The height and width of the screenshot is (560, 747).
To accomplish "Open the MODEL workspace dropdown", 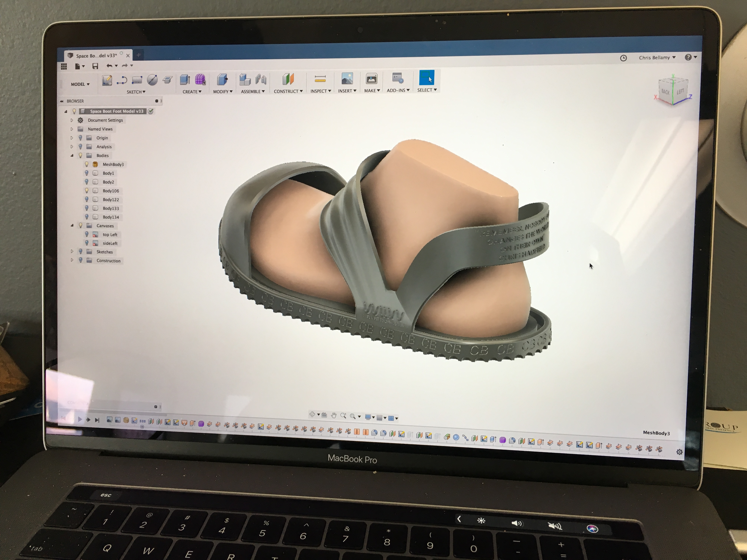I will pyautogui.click(x=80, y=84).
